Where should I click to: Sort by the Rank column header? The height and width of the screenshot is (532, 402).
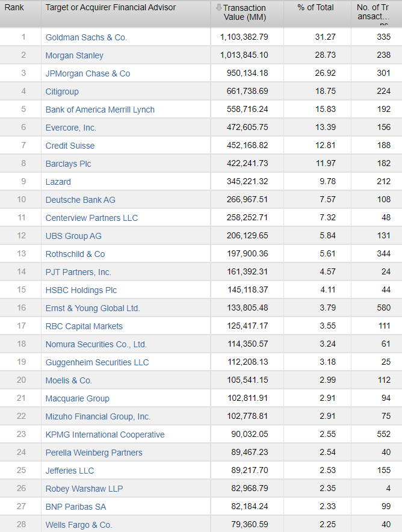pyautogui.click(x=14, y=7)
